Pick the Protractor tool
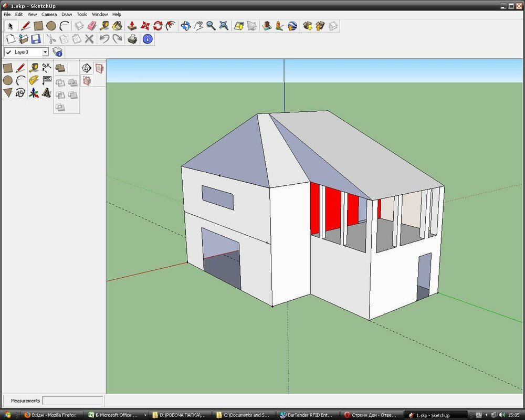Screen dimensions: 525x420 [x=34, y=80]
